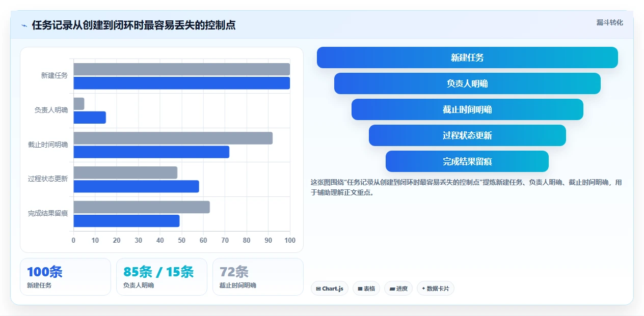Click the x-axis tick label 30
This screenshot has width=644, height=316.
click(139, 240)
